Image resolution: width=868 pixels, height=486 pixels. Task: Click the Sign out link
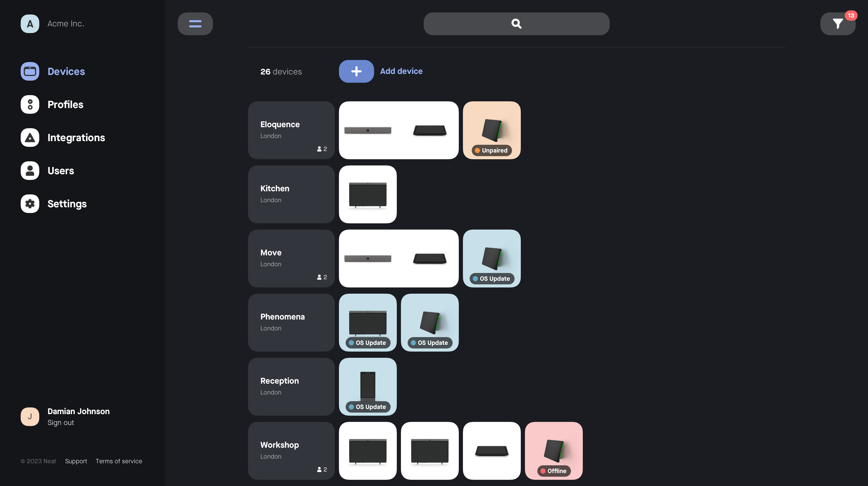[60, 422]
